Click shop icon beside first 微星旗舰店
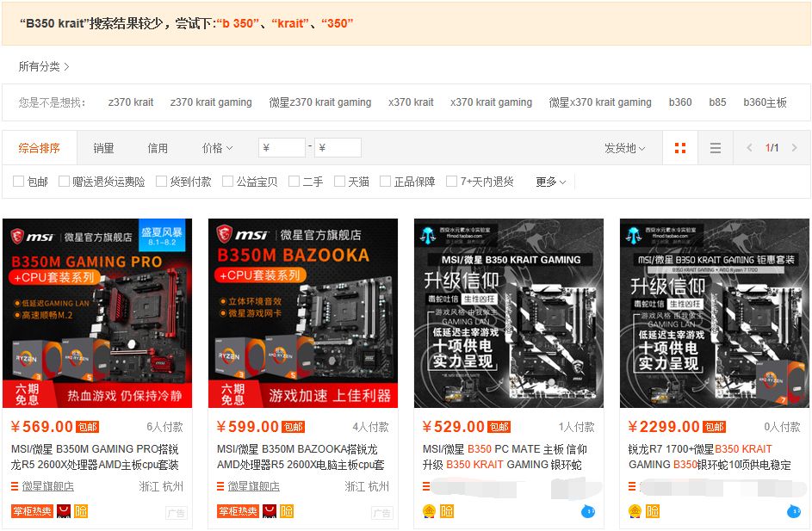 [x=15, y=486]
